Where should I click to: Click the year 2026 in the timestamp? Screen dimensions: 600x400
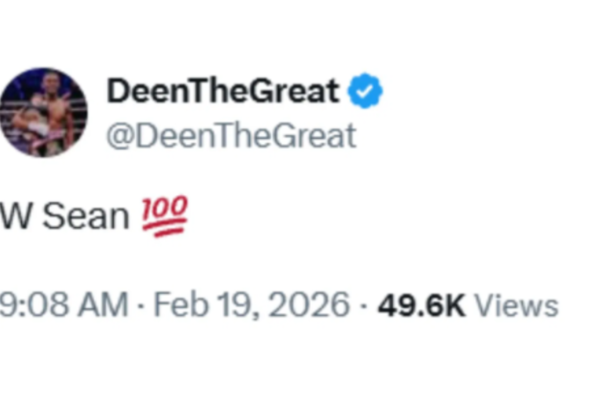pyautogui.click(x=309, y=305)
